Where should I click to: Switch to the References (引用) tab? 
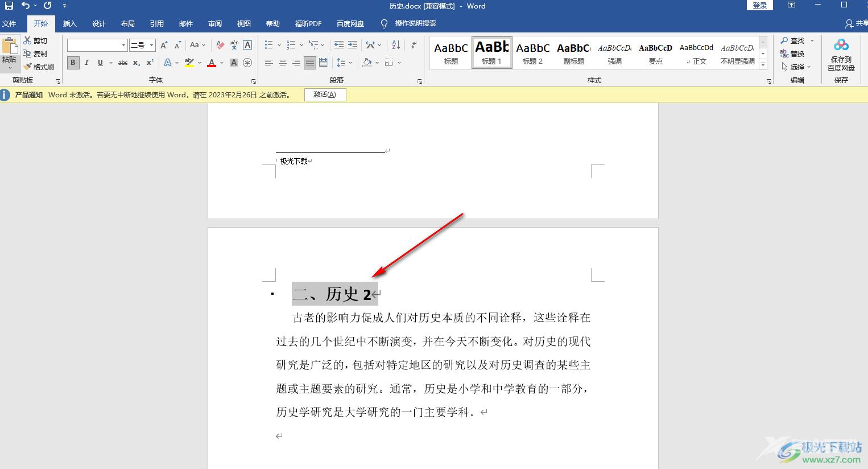coord(157,23)
